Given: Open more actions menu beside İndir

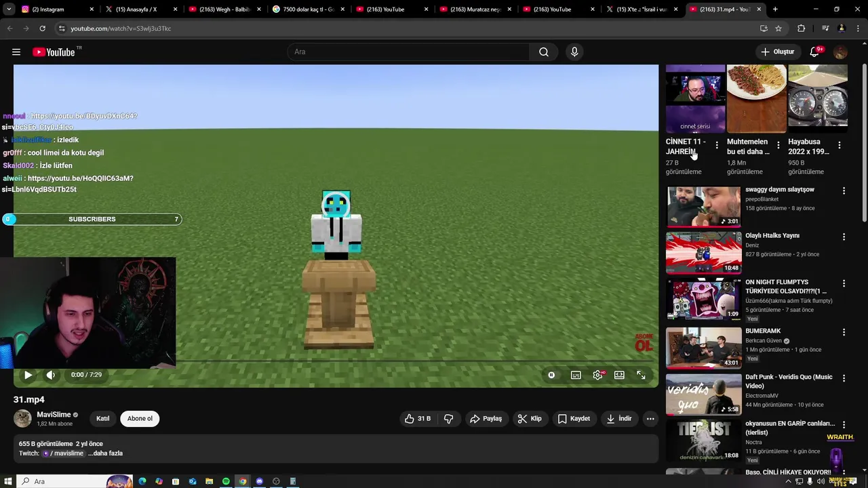Looking at the screenshot, I should (x=650, y=419).
